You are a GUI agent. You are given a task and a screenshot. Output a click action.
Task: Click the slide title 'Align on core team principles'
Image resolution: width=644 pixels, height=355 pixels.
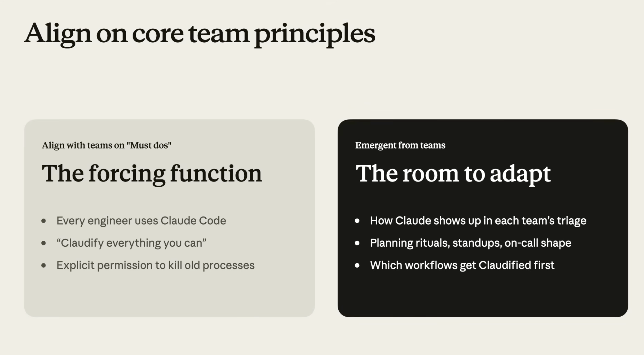[x=199, y=34]
